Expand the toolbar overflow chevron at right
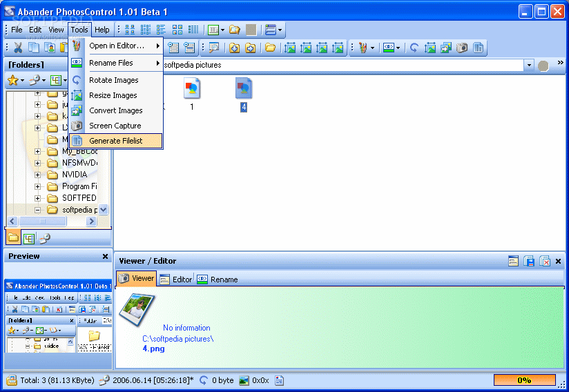 [x=561, y=62]
